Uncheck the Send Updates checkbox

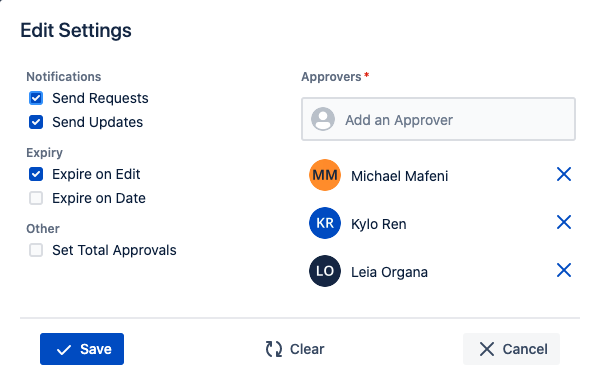click(36, 122)
